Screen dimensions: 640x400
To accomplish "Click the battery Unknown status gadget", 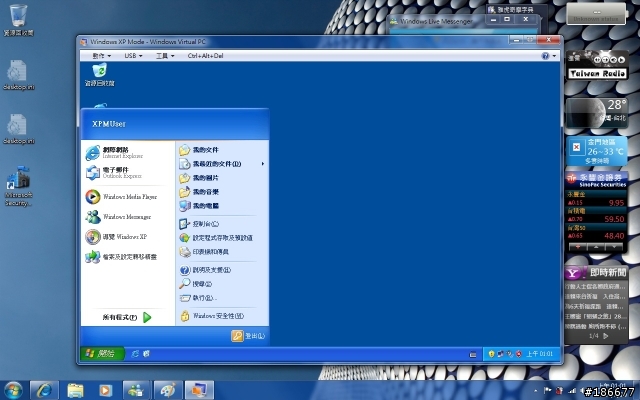I will point(596,14).
